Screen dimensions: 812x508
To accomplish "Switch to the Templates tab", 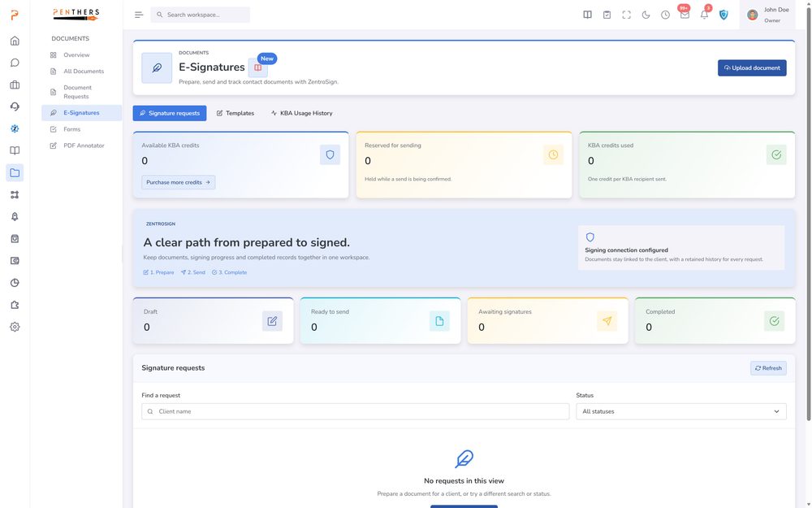I will tap(235, 113).
